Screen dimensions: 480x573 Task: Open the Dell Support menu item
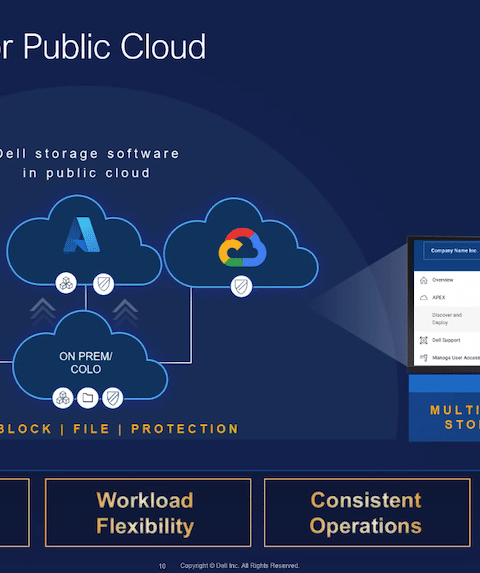[446, 340]
